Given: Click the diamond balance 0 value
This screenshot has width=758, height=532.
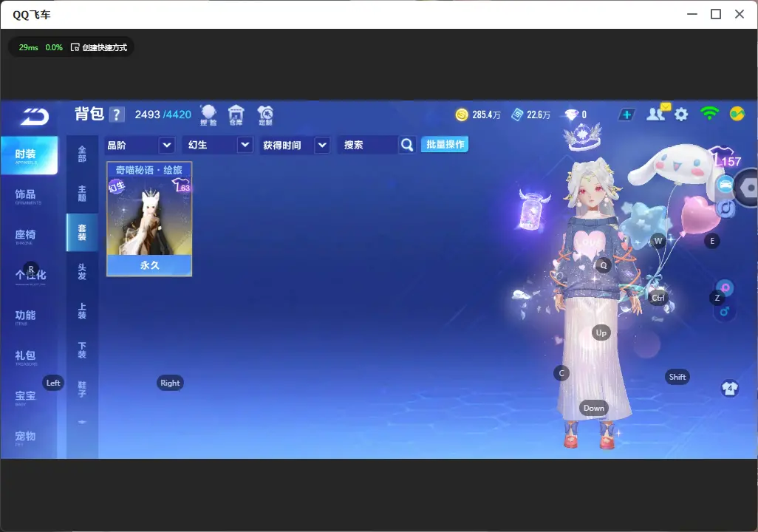Looking at the screenshot, I should click(x=584, y=115).
